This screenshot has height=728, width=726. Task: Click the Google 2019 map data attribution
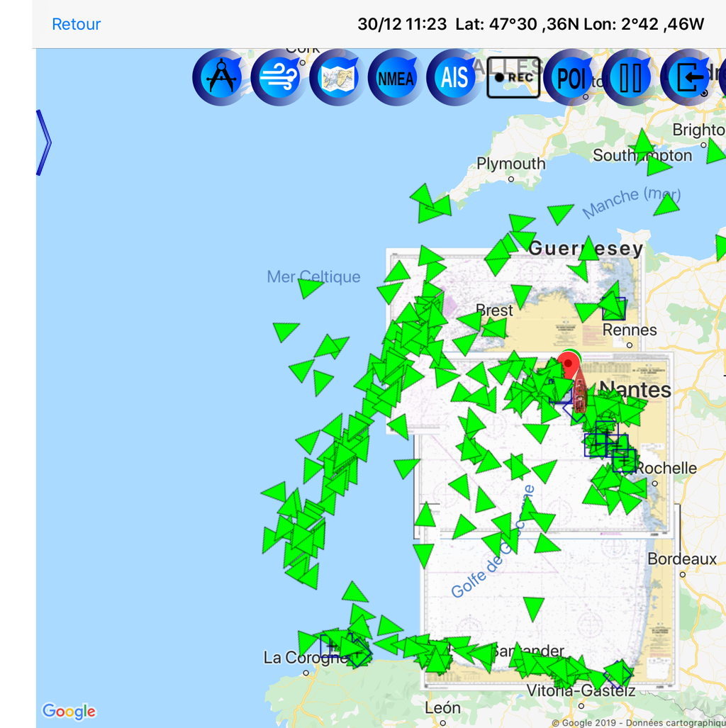639,723
